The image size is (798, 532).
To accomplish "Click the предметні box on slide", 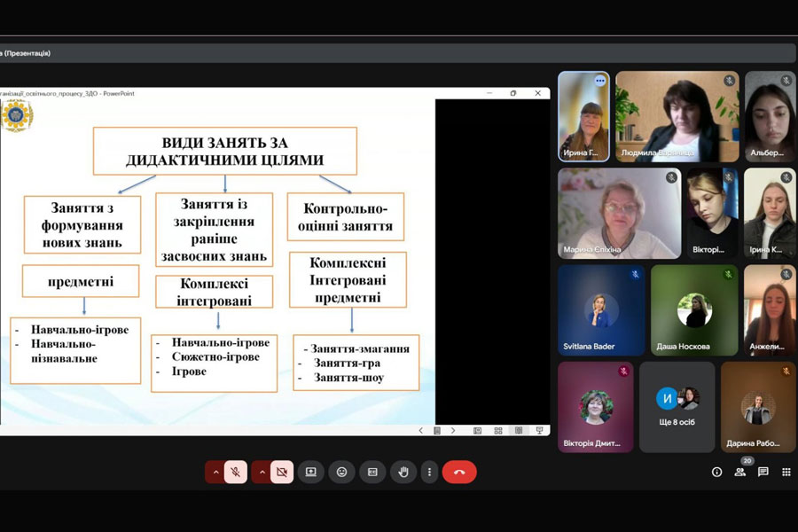I will click(81, 281).
